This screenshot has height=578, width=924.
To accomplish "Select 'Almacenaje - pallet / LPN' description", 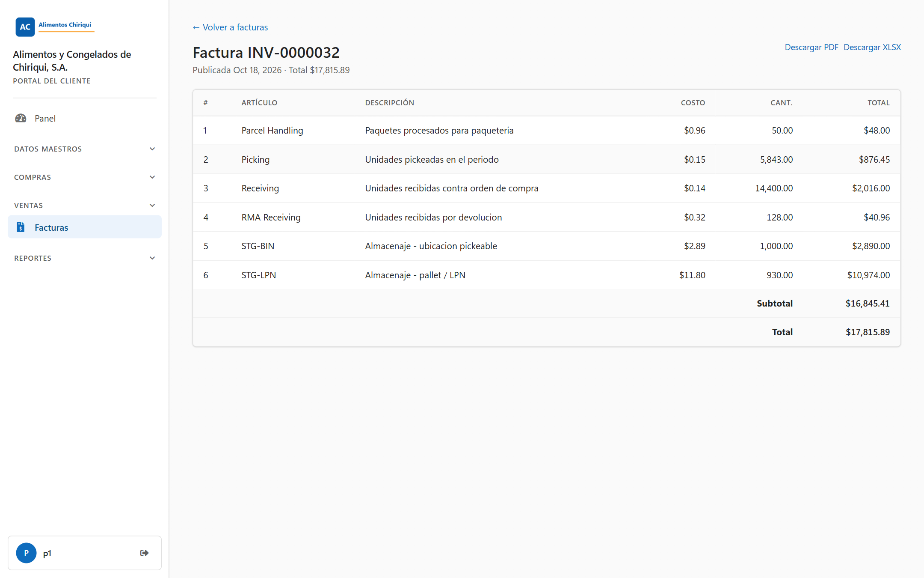I will pos(415,275).
